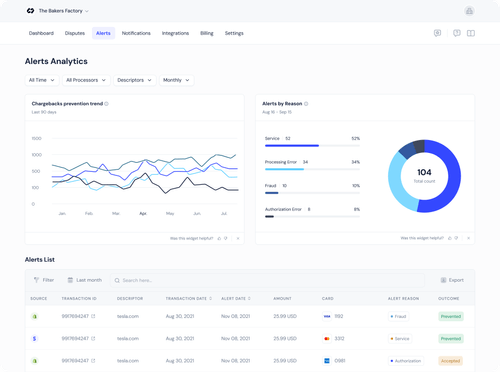Click the donut chart 104 total count
The image size is (500, 372).
(x=424, y=176)
